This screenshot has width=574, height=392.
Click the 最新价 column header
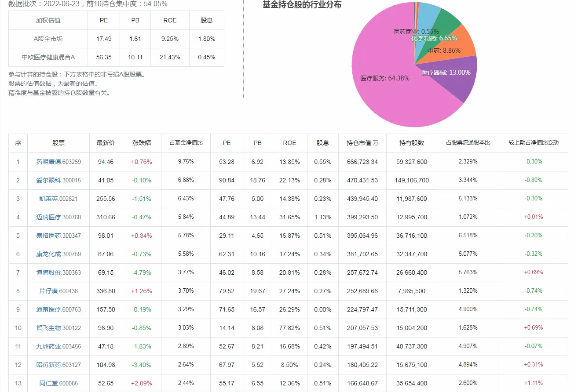pos(106,143)
